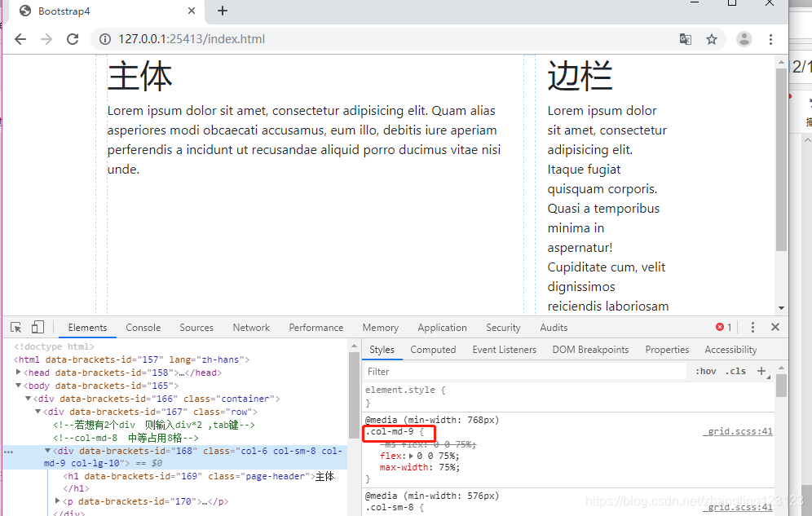
Task: Open the Application tab
Action: pyautogui.click(x=442, y=328)
